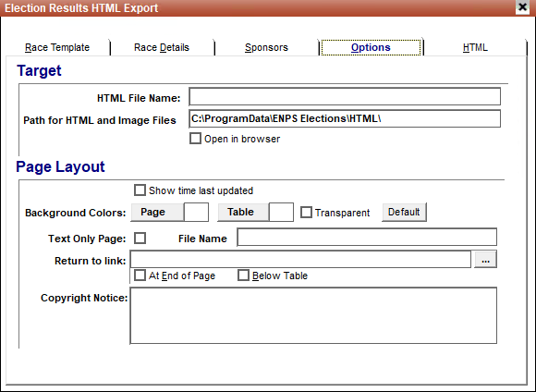Click the Path for HTML and Image Files field
The height and width of the screenshot is (392, 536).
pyautogui.click(x=345, y=118)
